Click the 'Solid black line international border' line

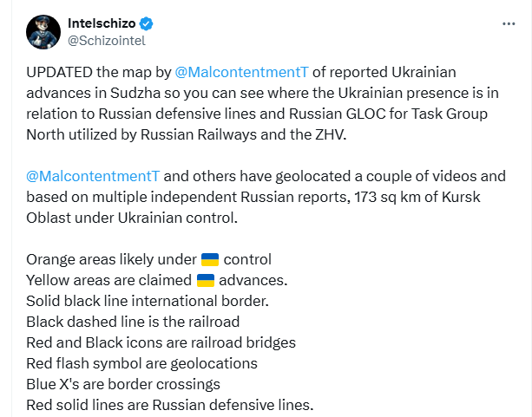click(148, 301)
